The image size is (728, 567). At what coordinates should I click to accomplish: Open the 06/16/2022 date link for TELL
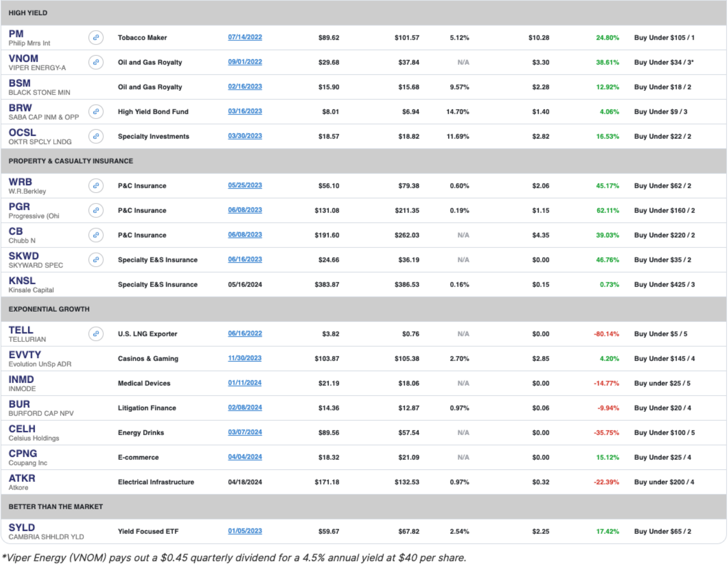[245, 333]
